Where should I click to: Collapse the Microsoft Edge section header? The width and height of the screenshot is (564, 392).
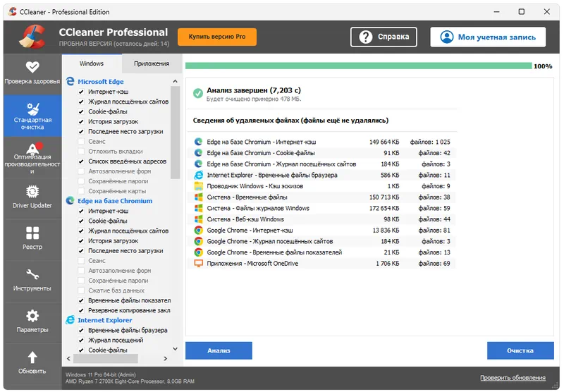pyautogui.click(x=100, y=82)
